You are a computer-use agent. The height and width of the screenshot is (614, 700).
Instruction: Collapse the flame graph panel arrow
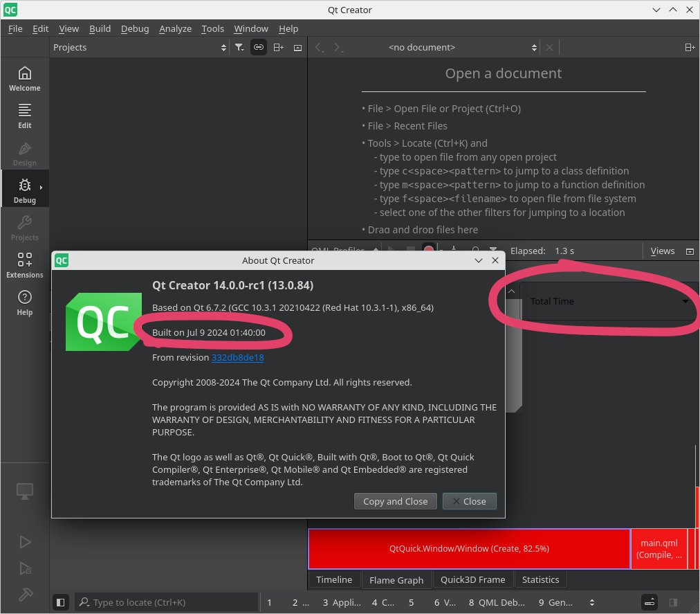(x=512, y=291)
